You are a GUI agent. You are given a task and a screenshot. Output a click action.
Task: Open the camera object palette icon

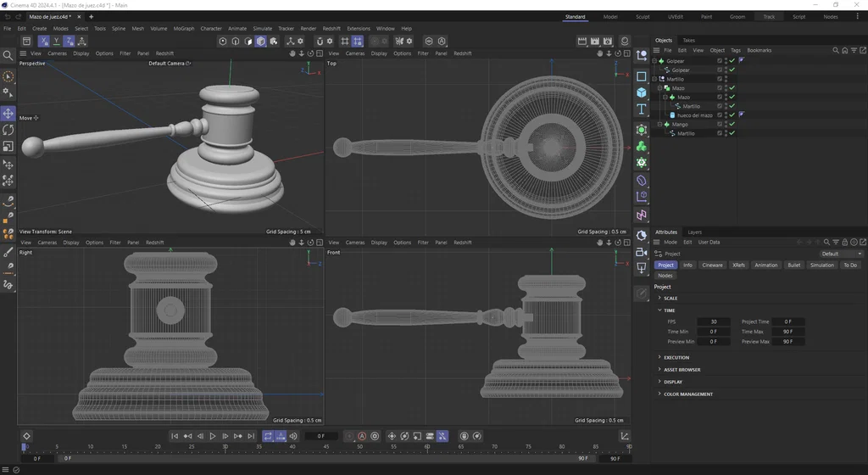(x=642, y=253)
